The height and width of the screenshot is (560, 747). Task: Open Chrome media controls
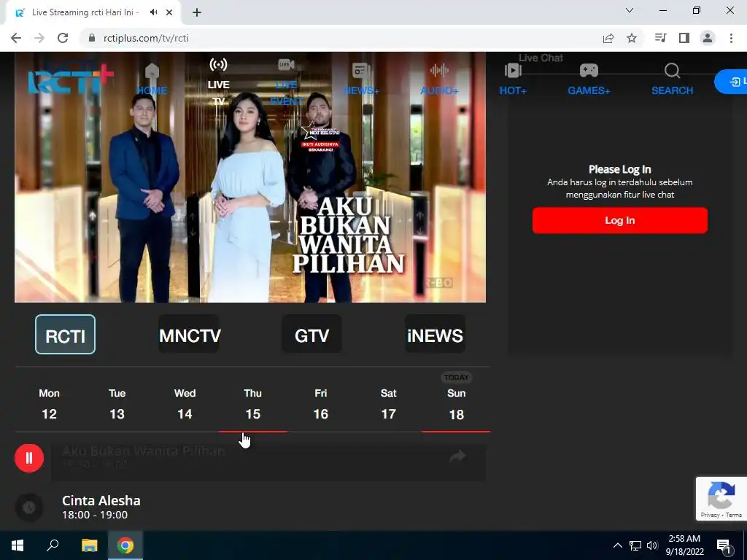click(x=660, y=38)
